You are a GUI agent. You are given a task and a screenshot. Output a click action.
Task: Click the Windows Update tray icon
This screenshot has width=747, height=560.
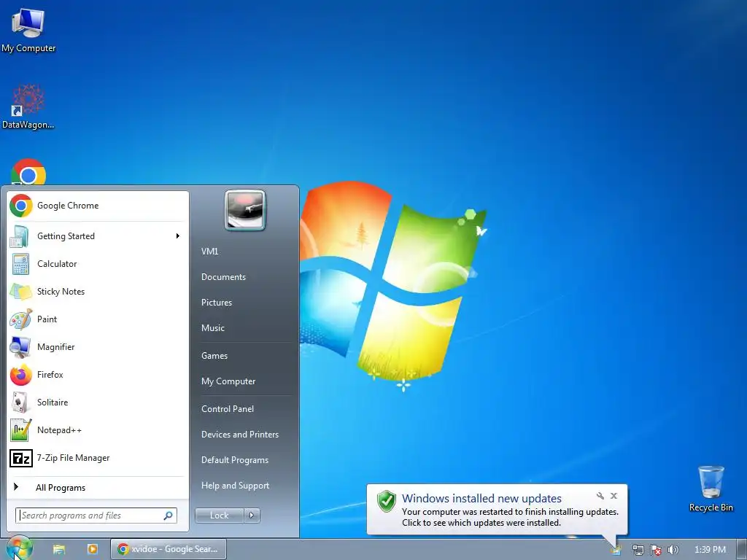616,550
